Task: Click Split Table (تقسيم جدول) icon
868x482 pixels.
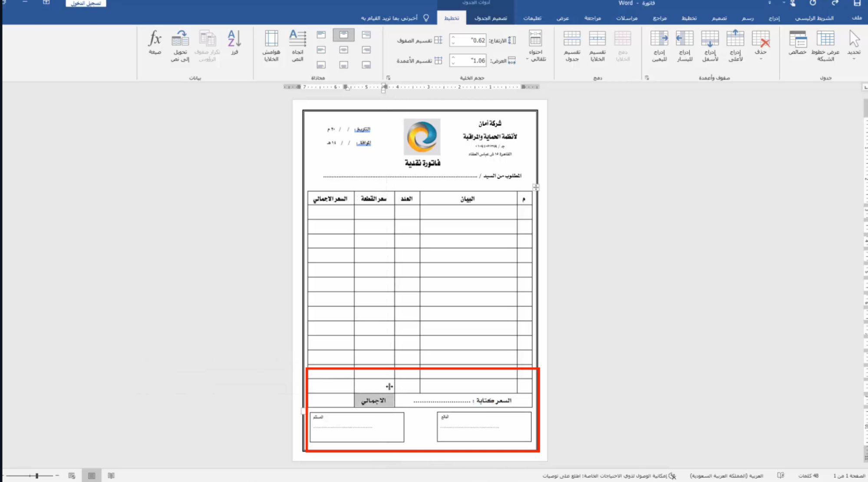Action: [x=572, y=46]
